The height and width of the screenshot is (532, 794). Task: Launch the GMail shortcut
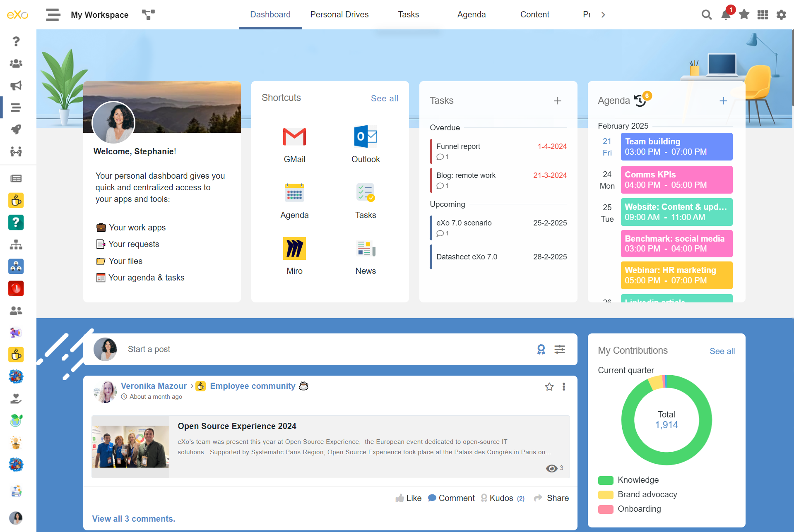tap(294, 137)
